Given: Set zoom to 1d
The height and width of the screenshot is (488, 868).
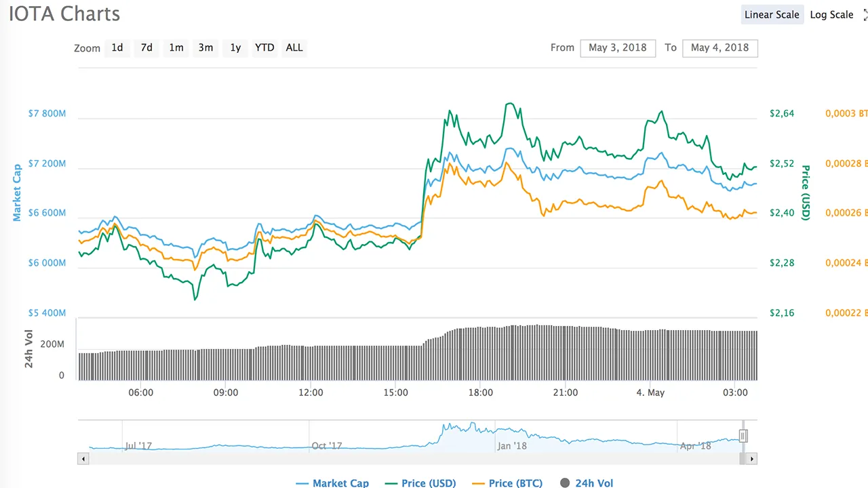Looking at the screenshot, I should coord(117,47).
